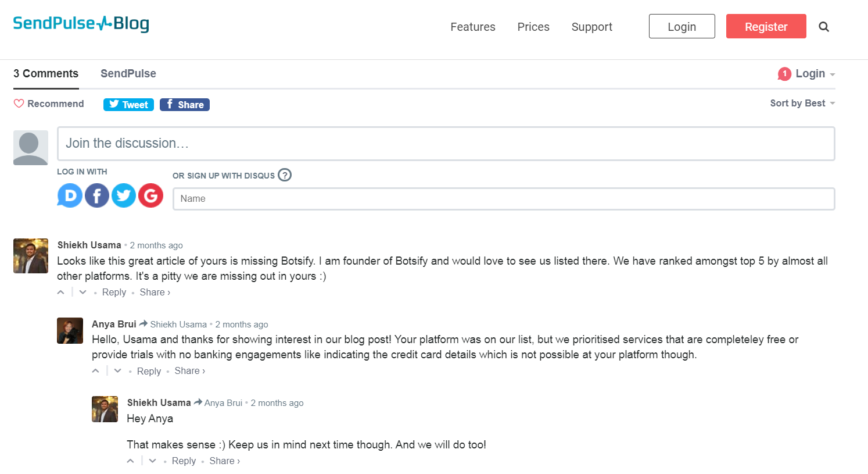This screenshot has height=474, width=868.
Task: Switch to the 3 Comments tab
Action: click(x=46, y=73)
